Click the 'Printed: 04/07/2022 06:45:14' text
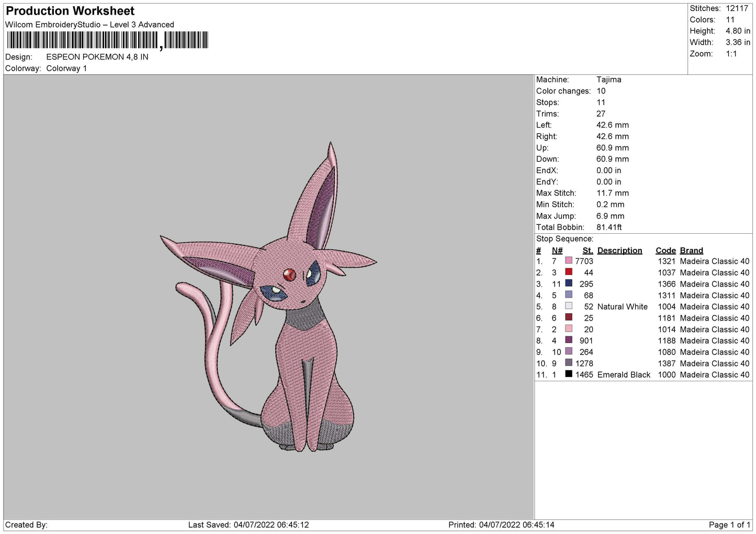The height and width of the screenshot is (534, 756). pyautogui.click(x=501, y=525)
